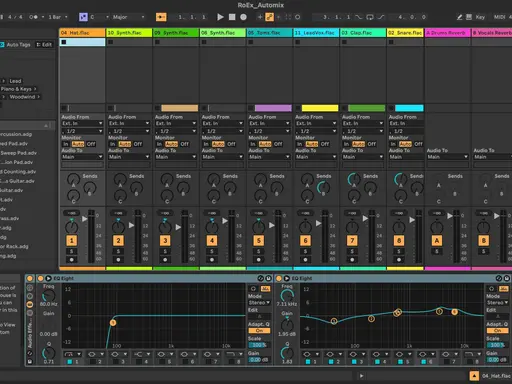Mute track 5 using its activator
Image resolution: width=512 pixels, height=384 pixels.
tap(259, 240)
